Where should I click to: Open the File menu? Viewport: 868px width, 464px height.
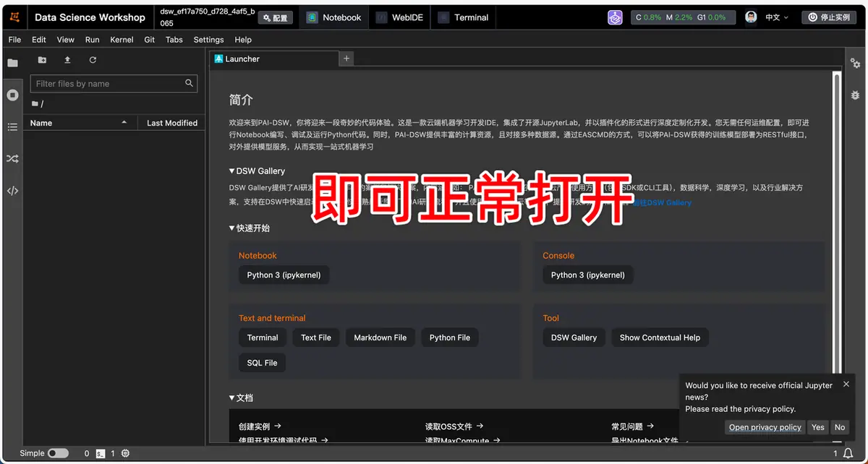[14, 40]
